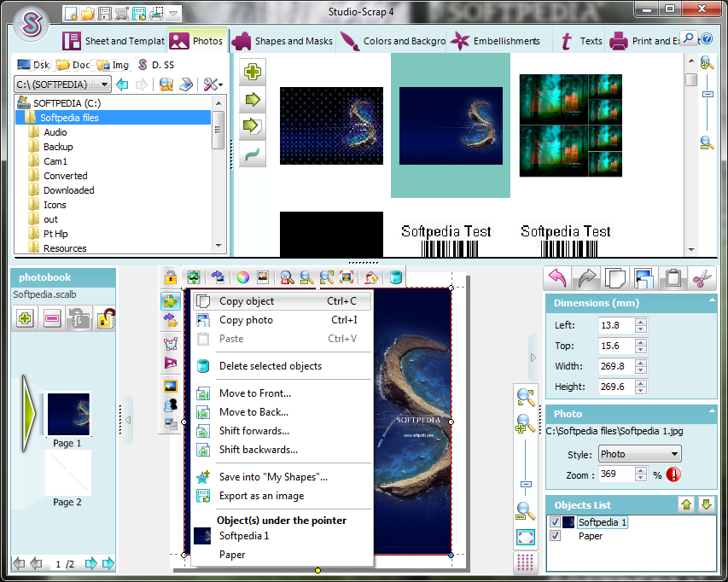Go to previous page arrow
This screenshot has height=582, width=728.
pos(36,563)
